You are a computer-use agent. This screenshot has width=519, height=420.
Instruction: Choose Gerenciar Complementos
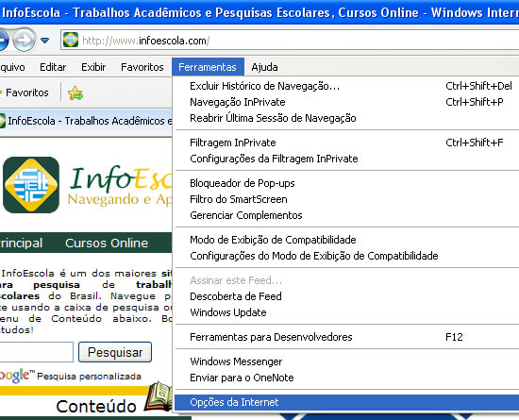point(346,215)
